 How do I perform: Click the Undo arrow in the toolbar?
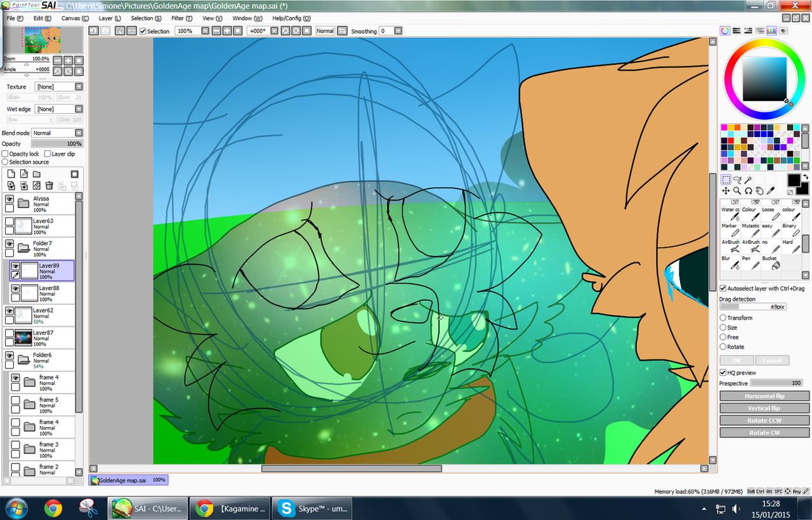(x=93, y=30)
